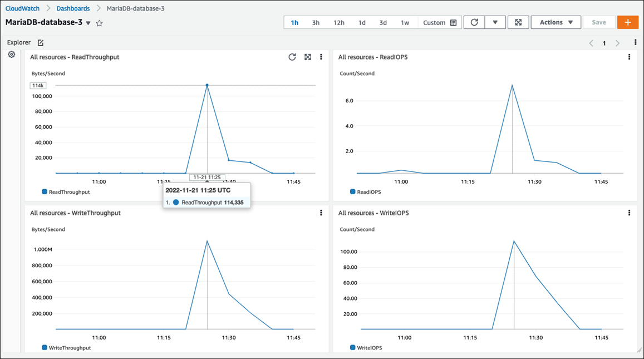Image resolution: width=644 pixels, height=359 pixels.
Task: Open the Actions dropdown
Action: point(555,22)
